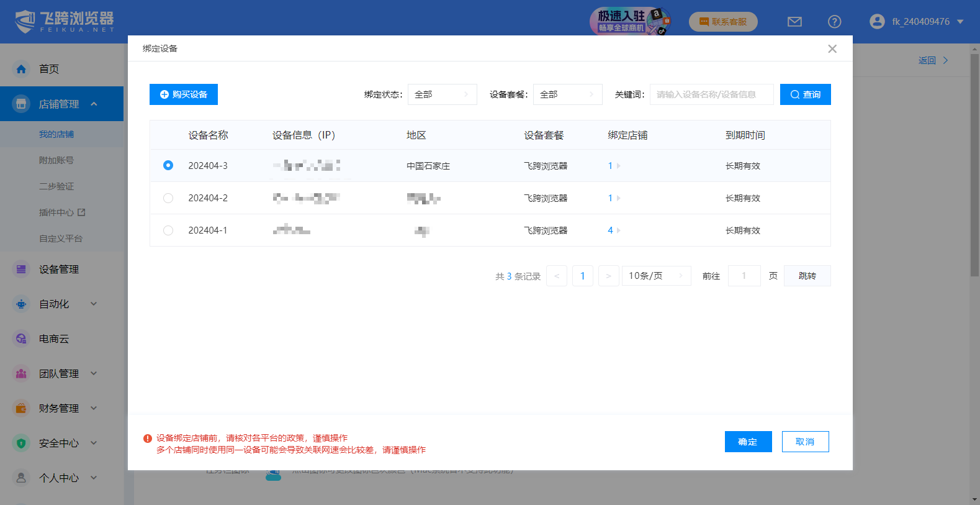The width and height of the screenshot is (980, 505).
Task: Click the 首页 home icon in sidebar
Action: (x=21, y=69)
